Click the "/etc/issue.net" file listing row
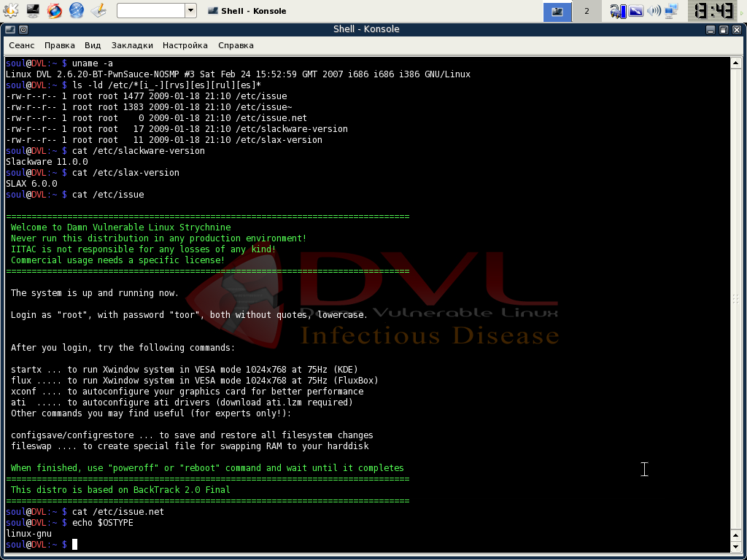This screenshot has width=747, height=560. pos(156,118)
